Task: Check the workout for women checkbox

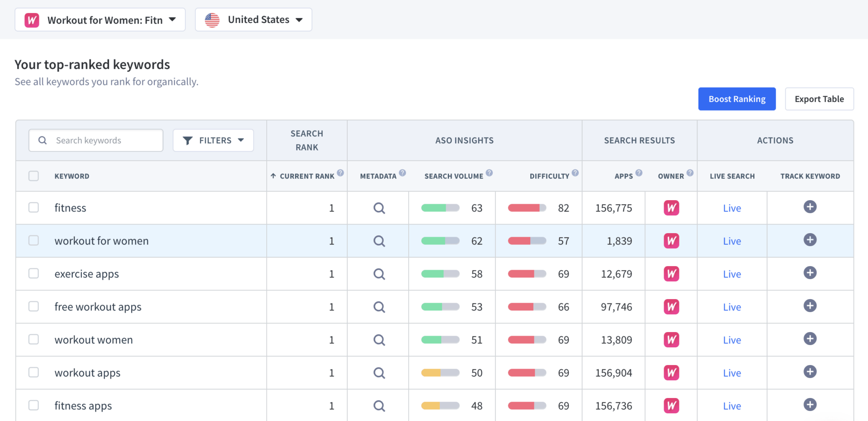Action: (x=33, y=240)
